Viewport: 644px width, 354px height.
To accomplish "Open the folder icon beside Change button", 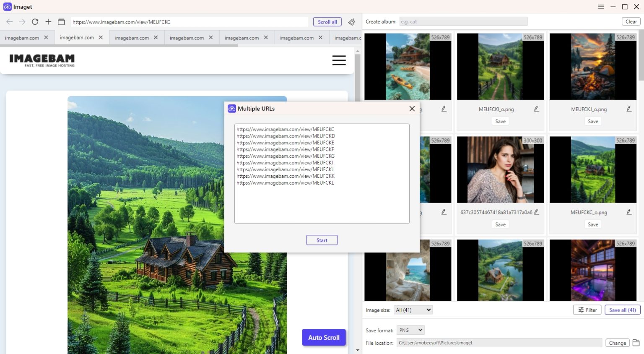I will pos(636,342).
